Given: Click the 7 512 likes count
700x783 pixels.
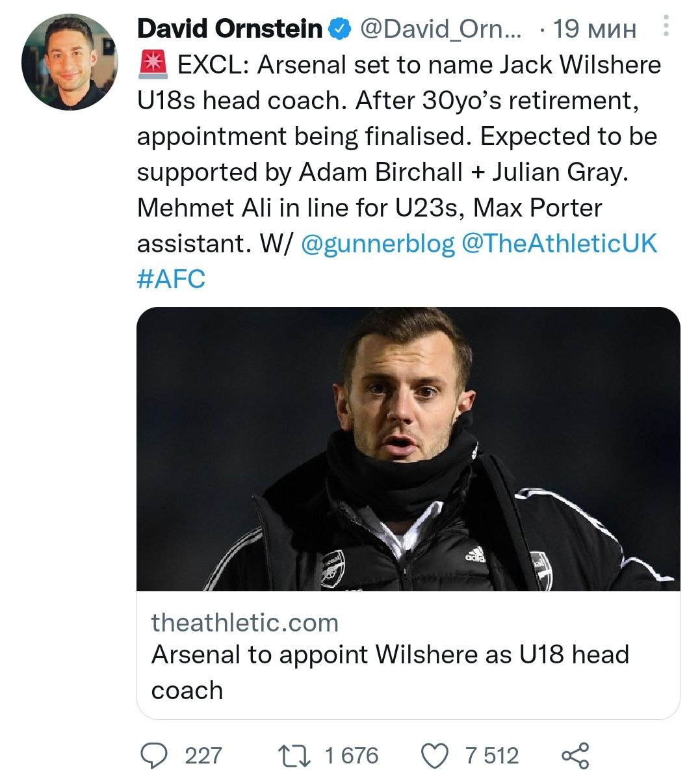Looking at the screenshot, I should pos(492,755).
